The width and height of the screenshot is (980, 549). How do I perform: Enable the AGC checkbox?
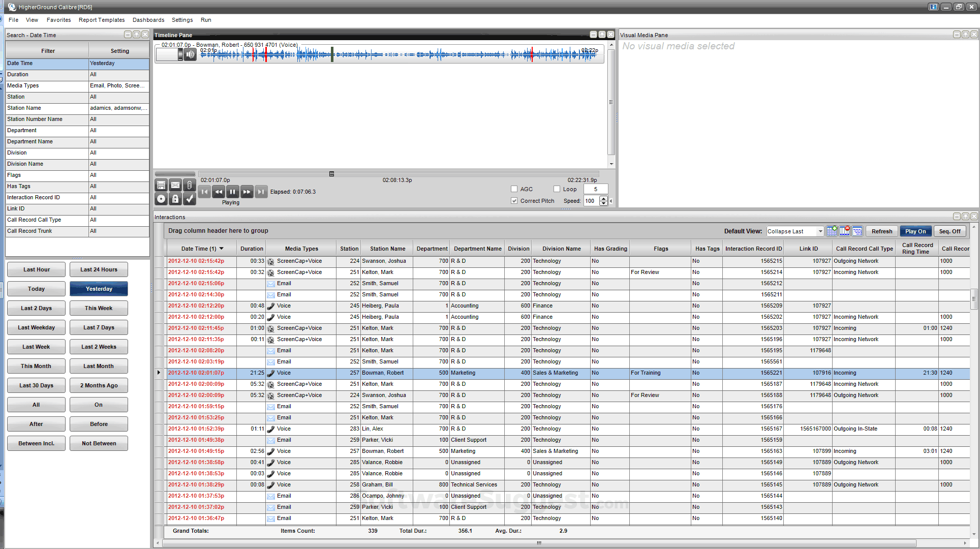(514, 189)
